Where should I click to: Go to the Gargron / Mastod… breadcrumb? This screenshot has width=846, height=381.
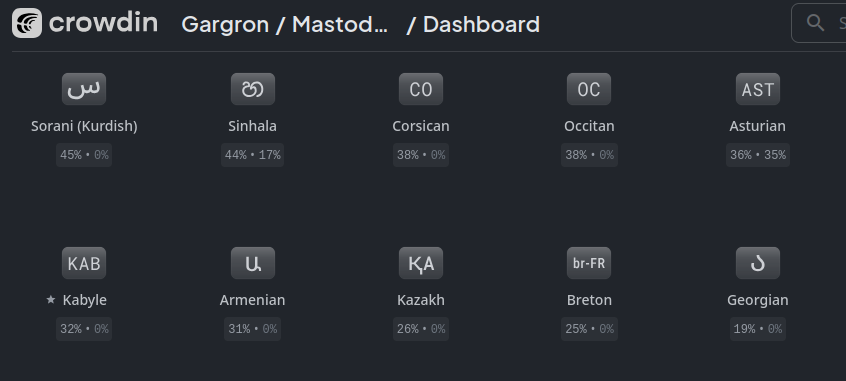pos(284,24)
